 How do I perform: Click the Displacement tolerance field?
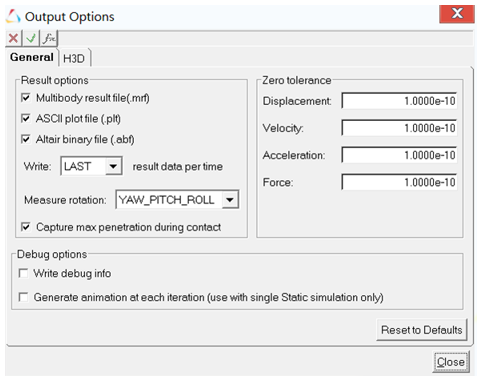click(399, 101)
